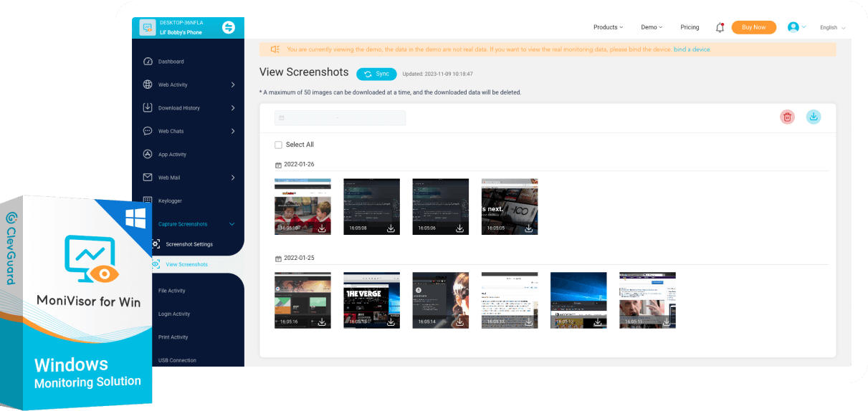The height and width of the screenshot is (411, 868).
Task: Select Screenshot Settings in sidebar
Action: pos(189,244)
